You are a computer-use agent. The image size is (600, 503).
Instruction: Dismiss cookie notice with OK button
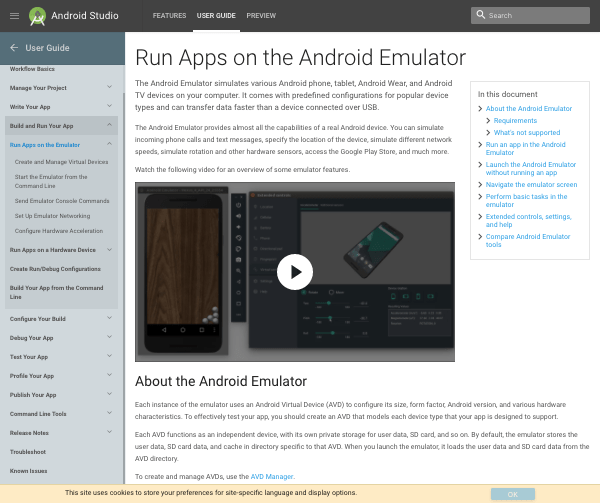[x=513, y=494]
